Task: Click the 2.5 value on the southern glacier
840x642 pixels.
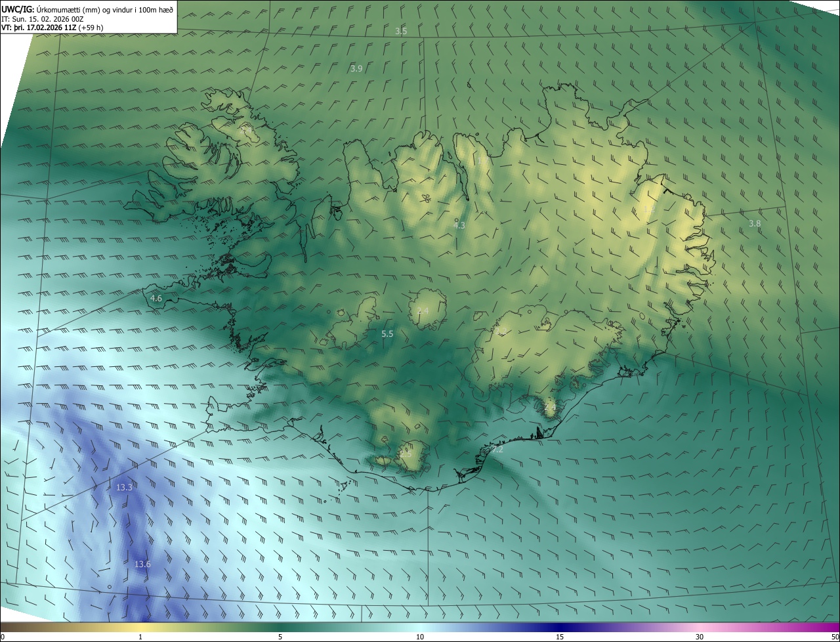Action: (x=406, y=453)
